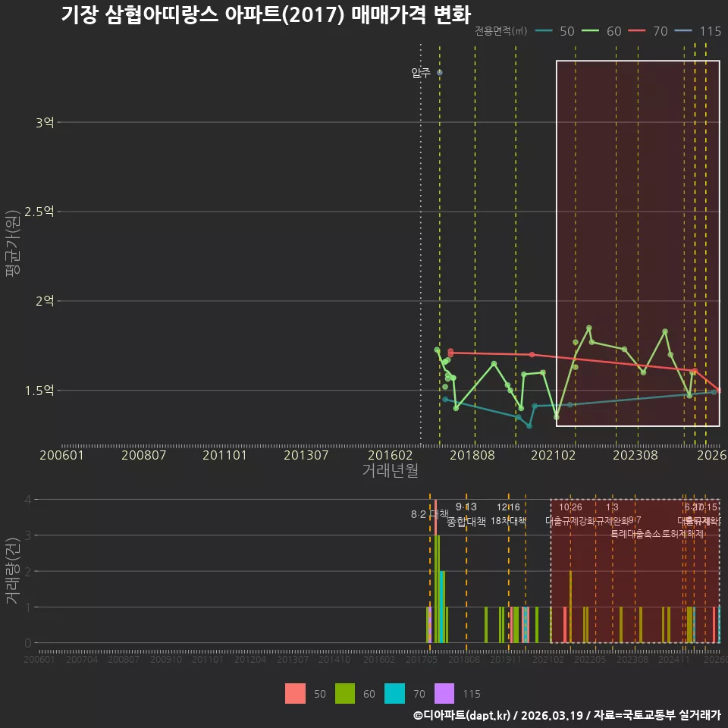Click '201410' on the volume chart x-axis
This screenshot has height=728, width=728.
point(334,659)
